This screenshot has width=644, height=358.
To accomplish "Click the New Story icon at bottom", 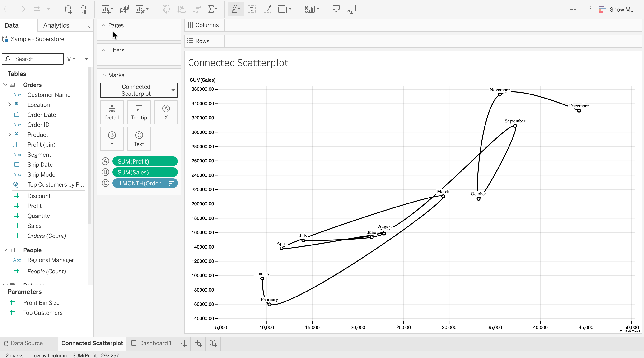I will click(213, 343).
